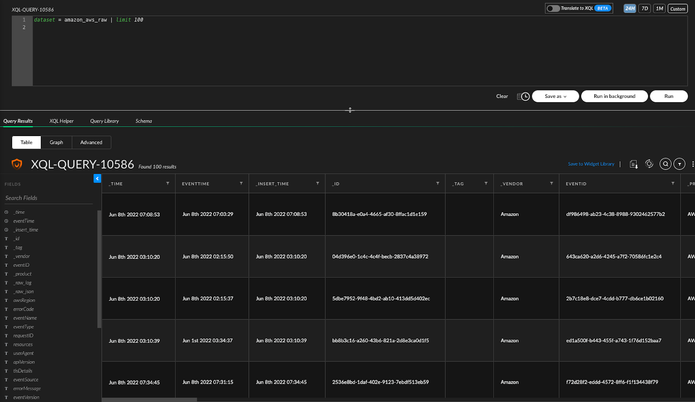Click the orange shield logo beside the query title
This screenshot has height=402, width=695.
point(17,164)
